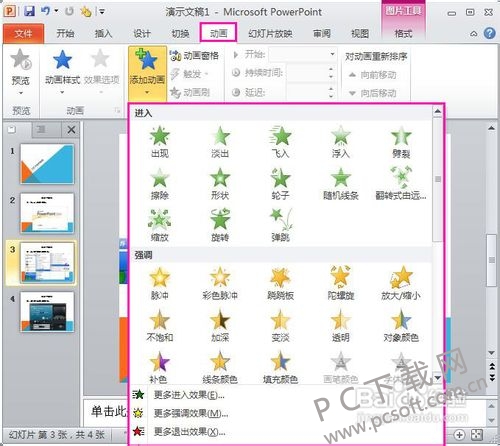Collapse the ribbon with caret icon

[x=473, y=34]
